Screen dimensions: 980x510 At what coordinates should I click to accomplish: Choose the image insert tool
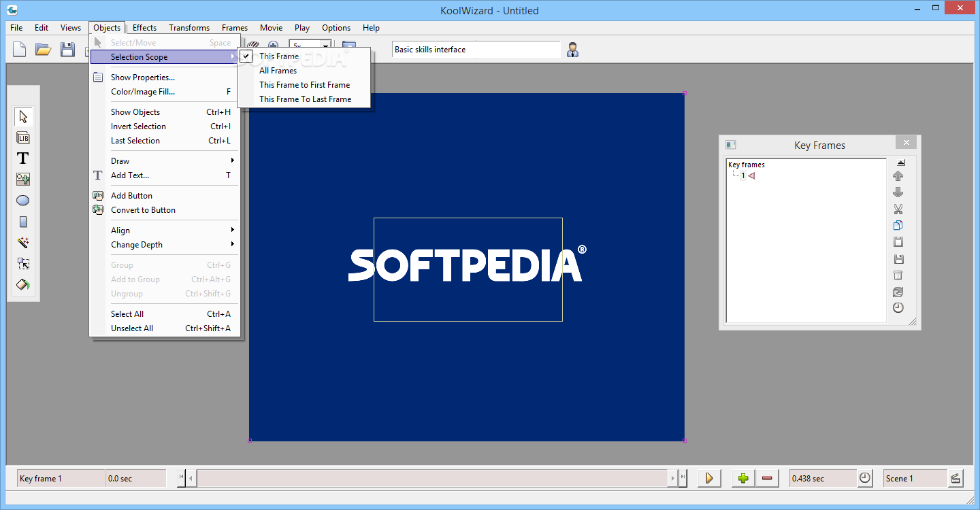[23, 180]
